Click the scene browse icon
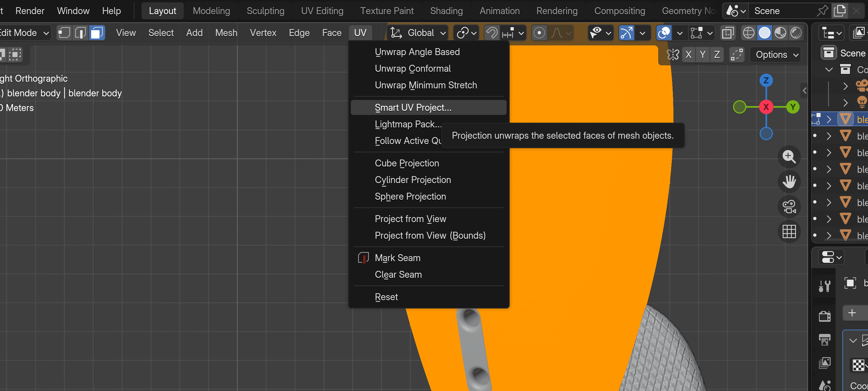Viewport: 868px width, 391px height. (x=736, y=11)
